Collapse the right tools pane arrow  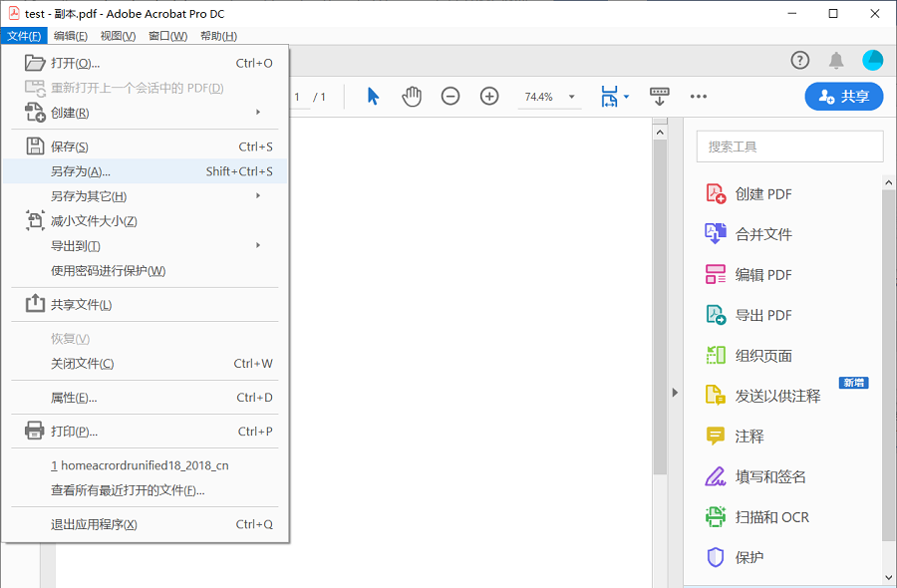click(675, 393)
